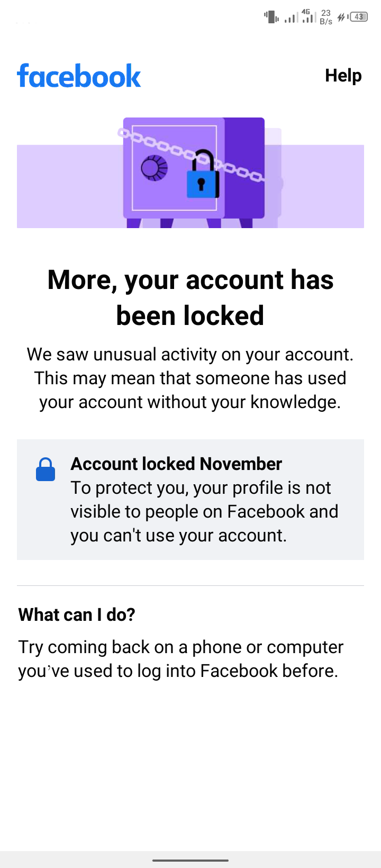Viewport: 381px width, 868px height.
Task: Tap the small blue lock icon
Action: (x=46, y=469)
